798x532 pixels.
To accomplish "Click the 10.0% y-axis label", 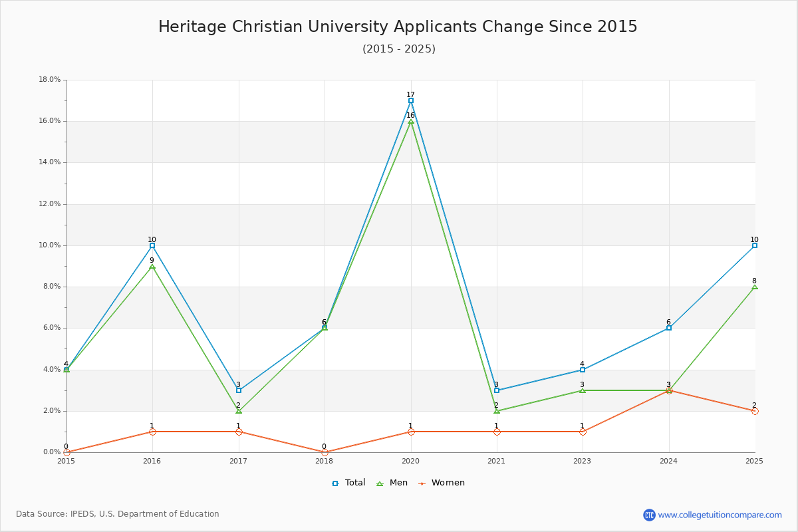I will (x=50, y=245).
